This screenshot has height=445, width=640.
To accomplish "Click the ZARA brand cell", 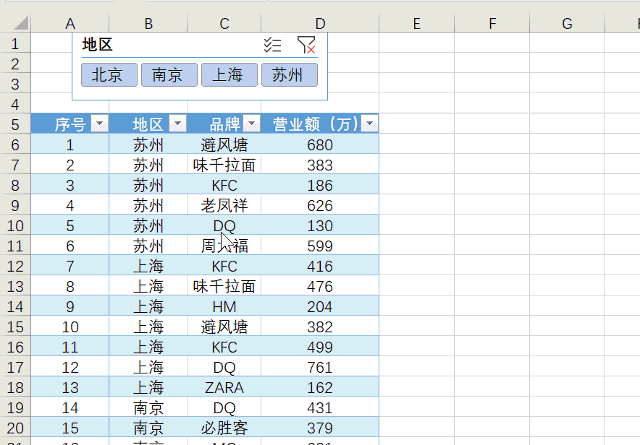I will pos(224,387).
